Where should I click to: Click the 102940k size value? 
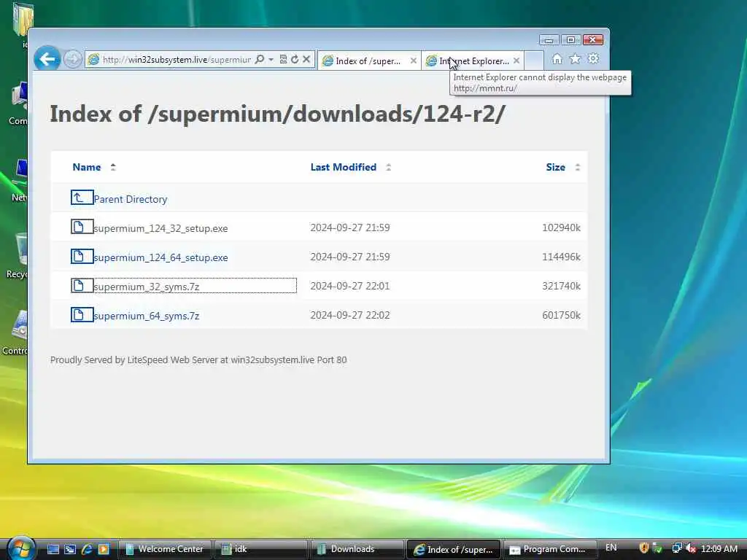click(x=561, y=227)
